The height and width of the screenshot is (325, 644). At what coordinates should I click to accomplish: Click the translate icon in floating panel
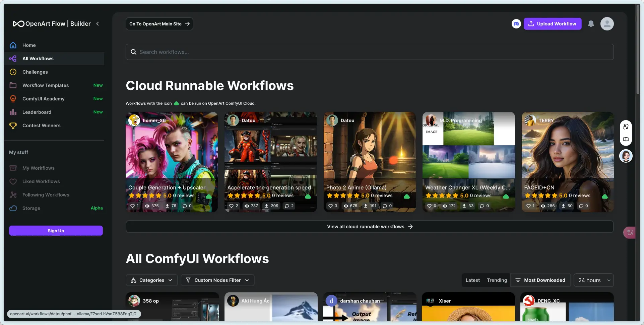[626, 127]
